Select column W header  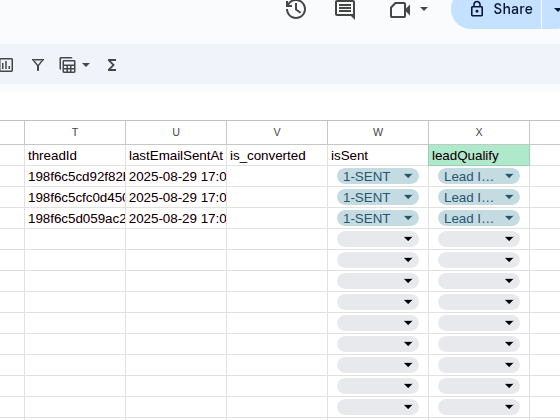pyautogui.click(x=378, y=132)
